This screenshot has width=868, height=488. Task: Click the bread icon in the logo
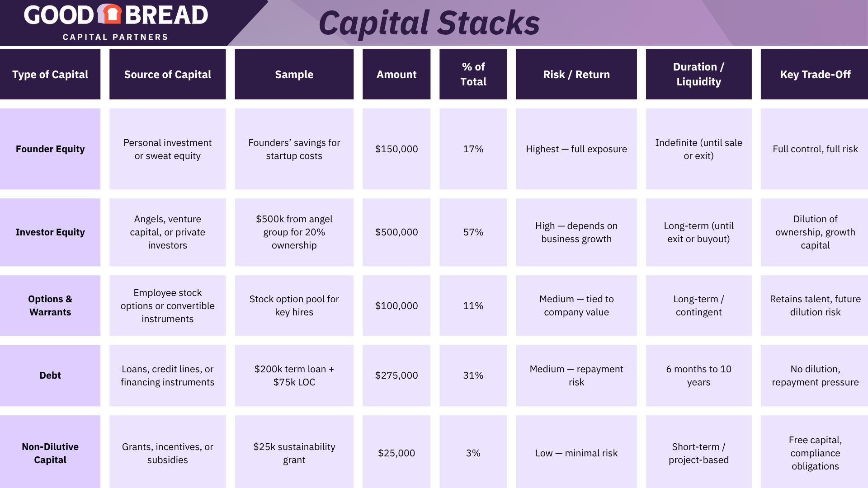click(x=109, y=14)
